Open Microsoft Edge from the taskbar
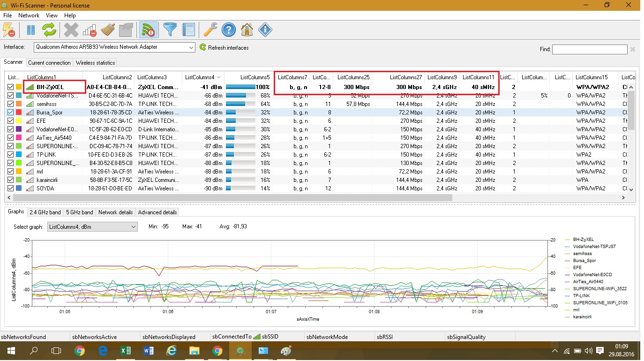 point(103,351)
